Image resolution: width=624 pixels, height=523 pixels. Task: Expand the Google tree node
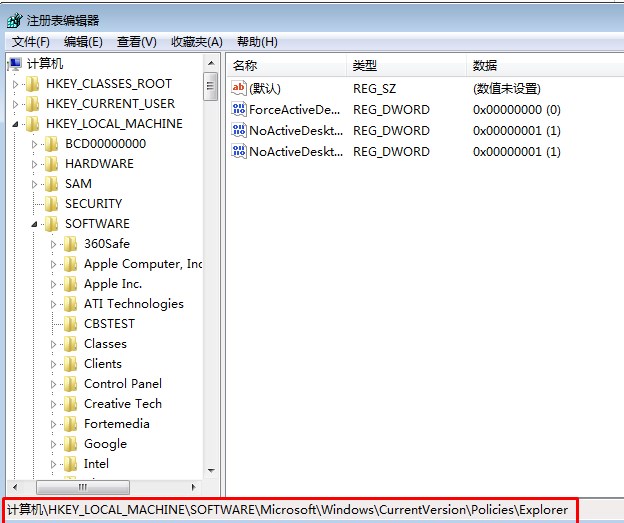point(53,444)
